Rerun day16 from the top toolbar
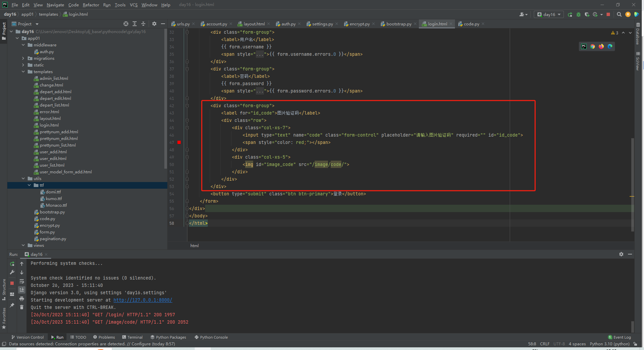The width and height of the screenshot is (644, 350). [x=570, y=14]
